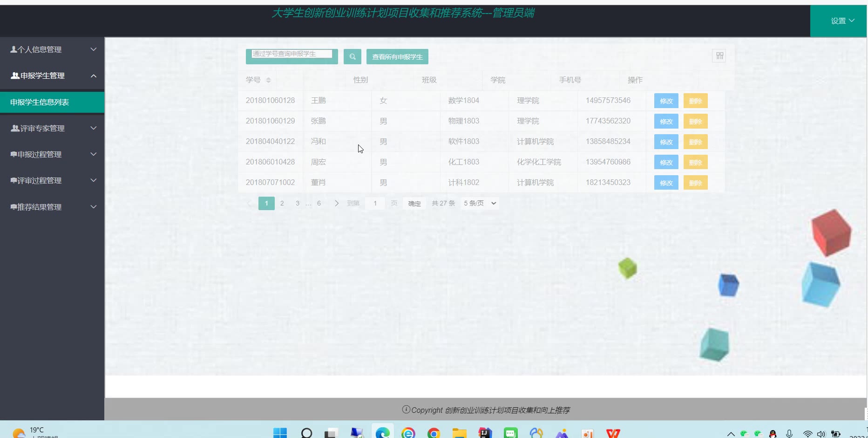Click the page number jump input
Screen dimensions: 868x438
[375, 203]
